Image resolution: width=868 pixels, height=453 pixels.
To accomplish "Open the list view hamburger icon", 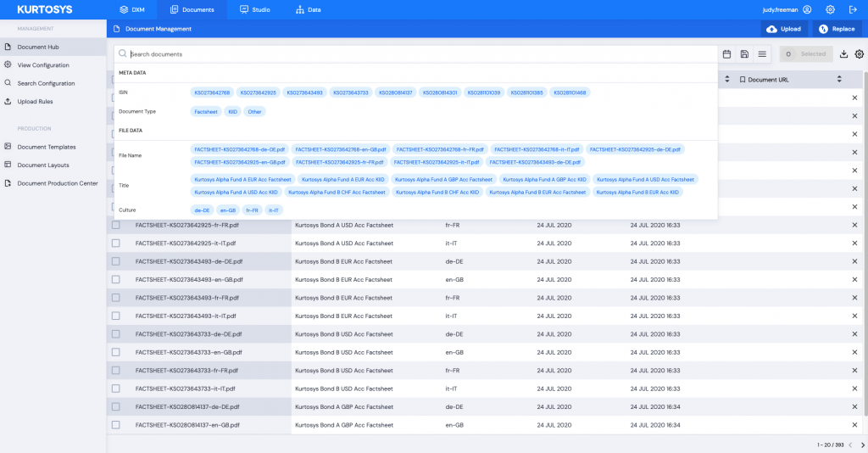I will (x=762, y=53).
